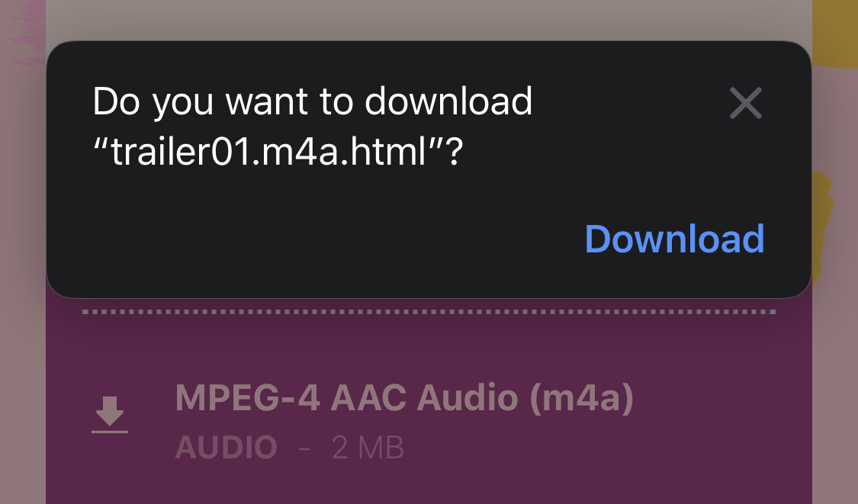
Task: Click the "Do you want to download" question
Action: (313, 101)
